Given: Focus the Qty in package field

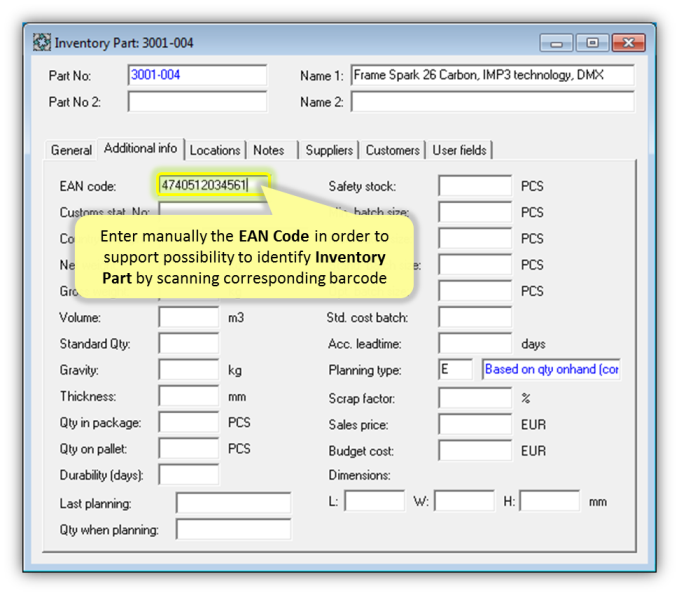Looking at the screenshot, I should click(x=189, y=422).
